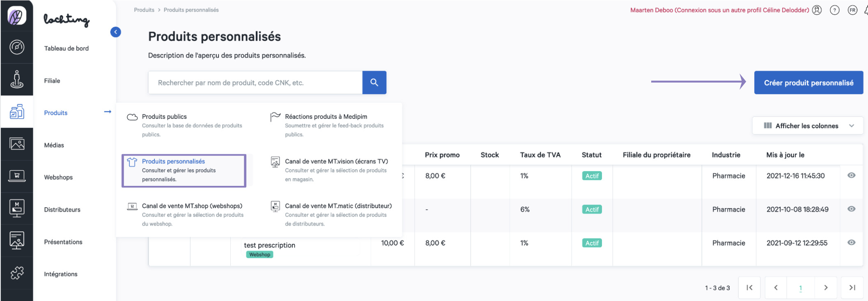The height and width of the screenshot is (301, 868).
Task: Open the Webshops laptop icon
Action: tap(17, 176)
